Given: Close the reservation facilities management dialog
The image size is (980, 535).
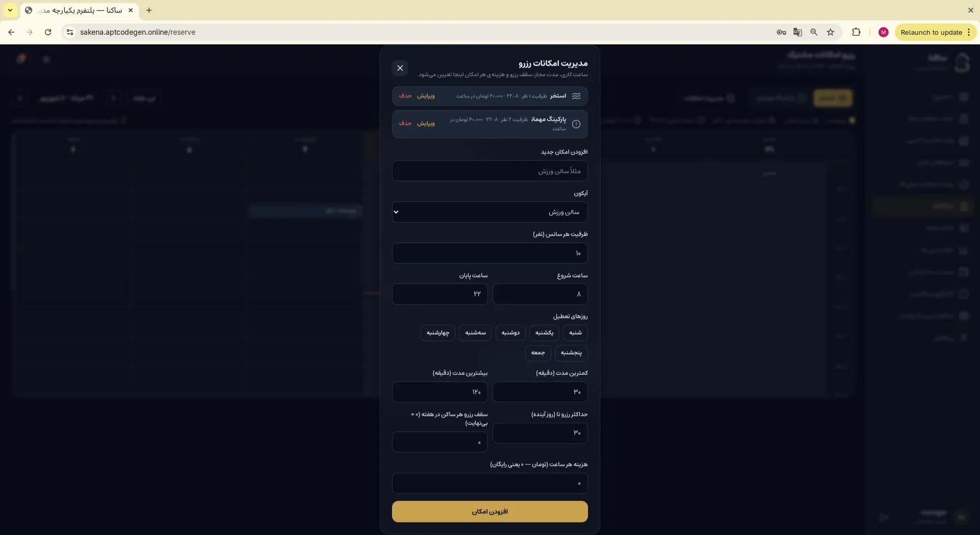Looking at the screenshot, I should (x=400, y=68).
